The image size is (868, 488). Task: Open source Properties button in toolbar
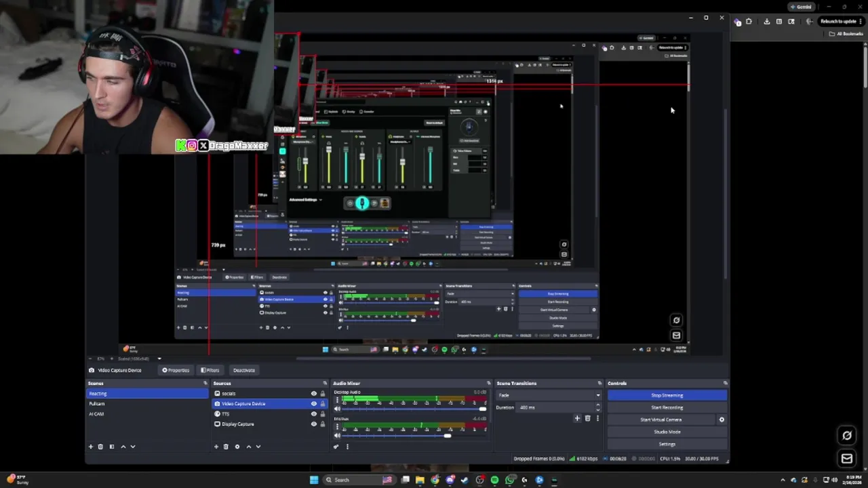point(176,370)
